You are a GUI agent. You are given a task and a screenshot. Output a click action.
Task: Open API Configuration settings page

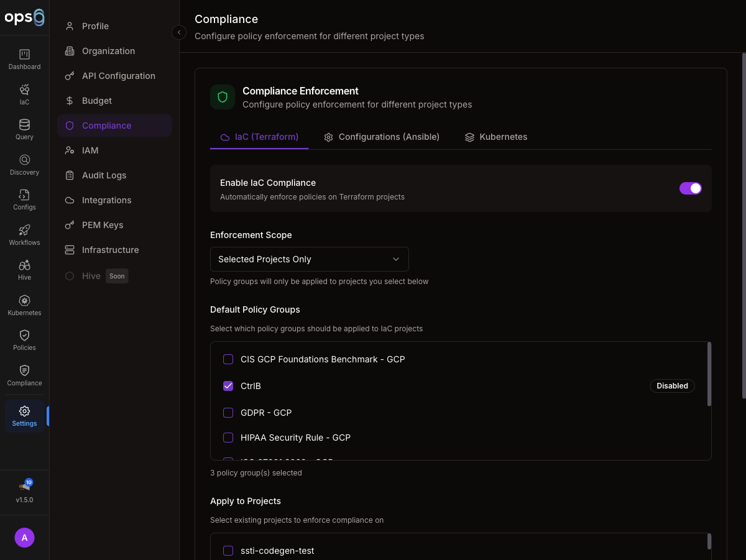pyautogui.click(x=118, y=76)
